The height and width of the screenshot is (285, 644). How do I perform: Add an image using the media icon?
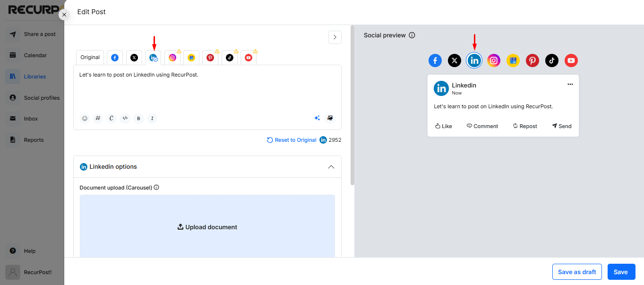pyautogui.click(x=330, y=118)
